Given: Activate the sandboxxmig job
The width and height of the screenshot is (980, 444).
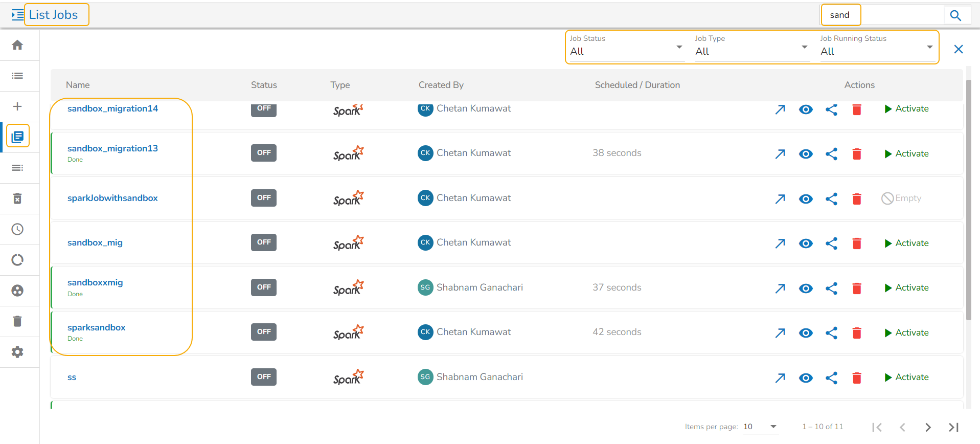Looking at the screenshot, I should (x=906, y=288).
